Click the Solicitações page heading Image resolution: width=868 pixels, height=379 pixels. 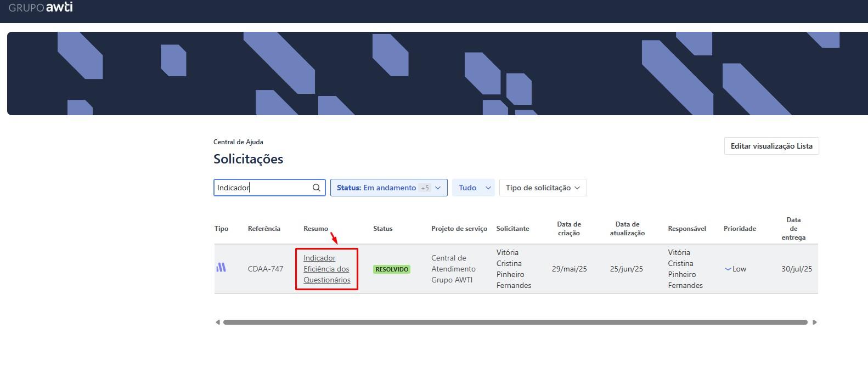coord(249,159)
